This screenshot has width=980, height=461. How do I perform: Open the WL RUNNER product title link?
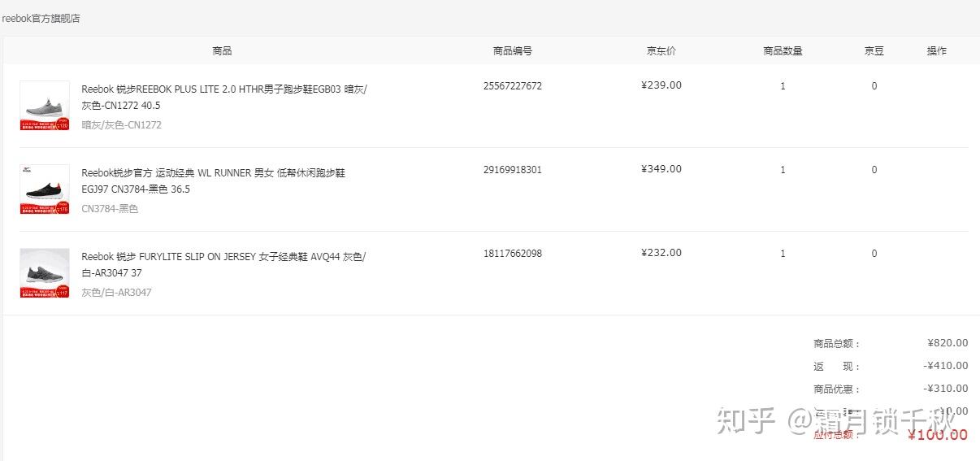213,180
